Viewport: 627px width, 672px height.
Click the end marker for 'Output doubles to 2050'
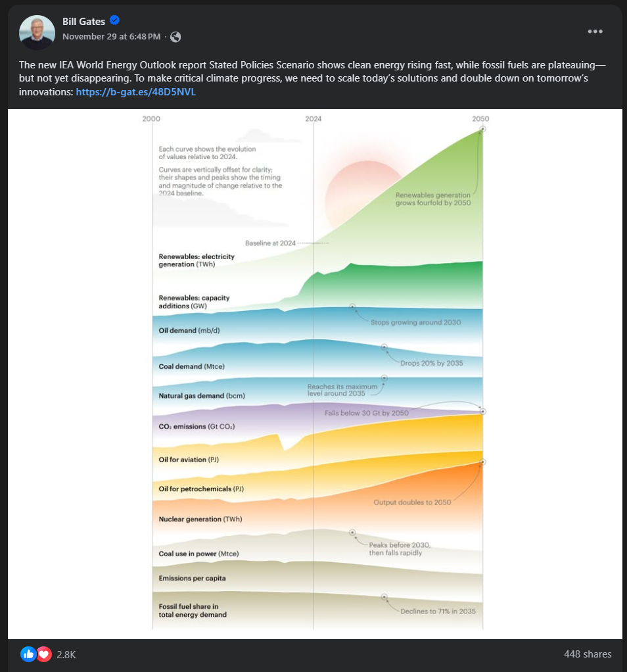tap(483, 462)
